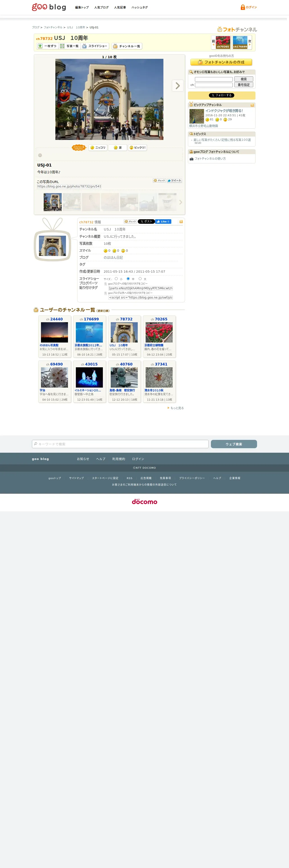
Task: Open channel 43015 イルミネーション card
Action: tap(90, 381)
